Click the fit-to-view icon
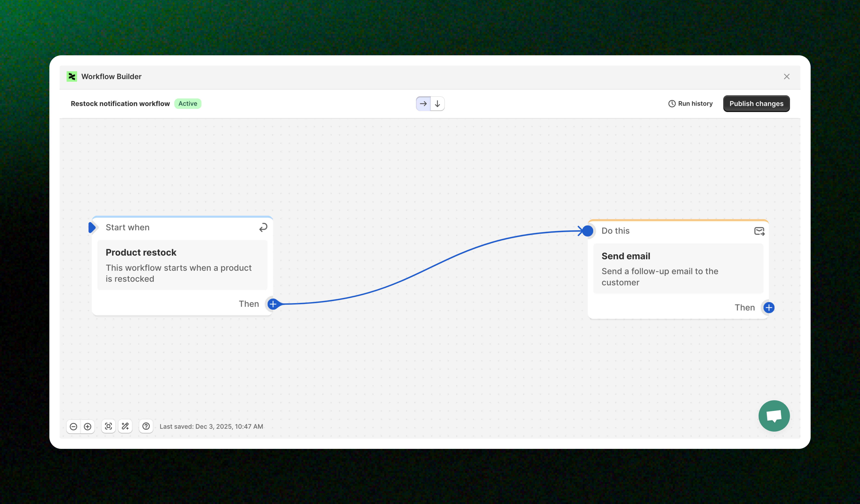 pyautogui.click(x=108, y=426)
